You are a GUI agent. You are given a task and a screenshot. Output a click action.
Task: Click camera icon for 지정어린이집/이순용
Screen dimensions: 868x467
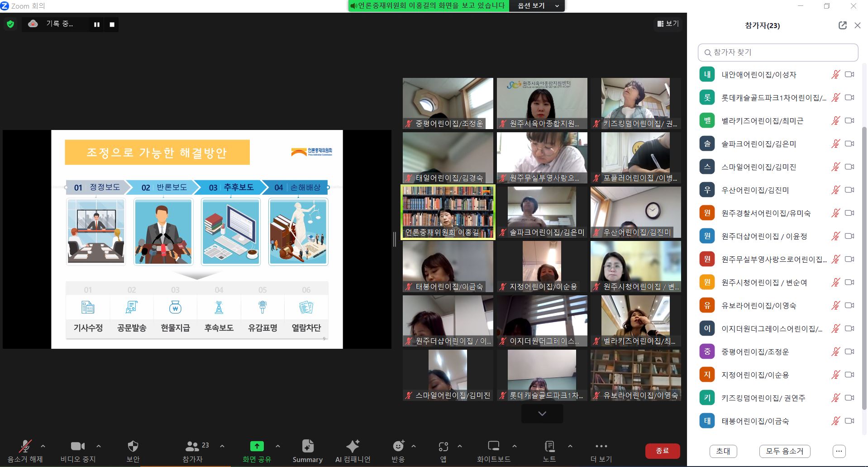[849, 375]
